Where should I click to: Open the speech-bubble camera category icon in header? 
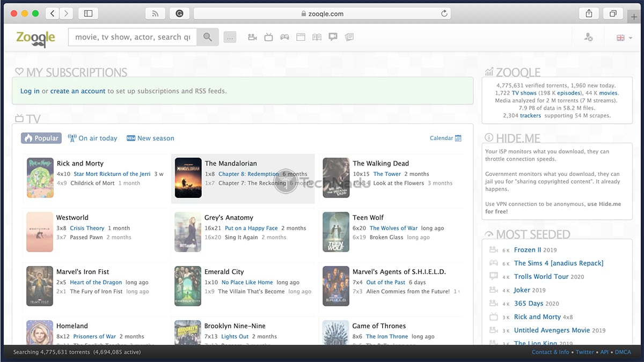333,37
